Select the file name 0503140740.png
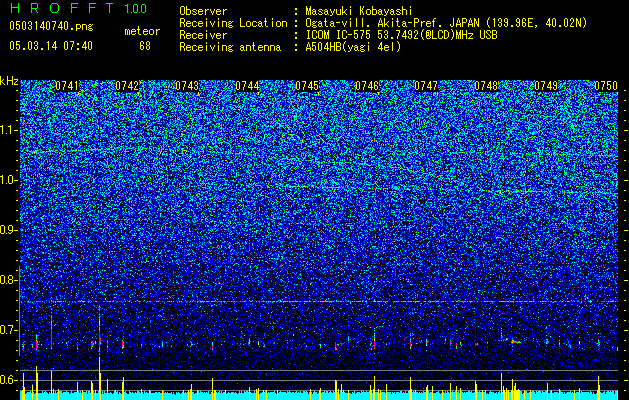This screenshot has width=629, height=400. point(51,27)
